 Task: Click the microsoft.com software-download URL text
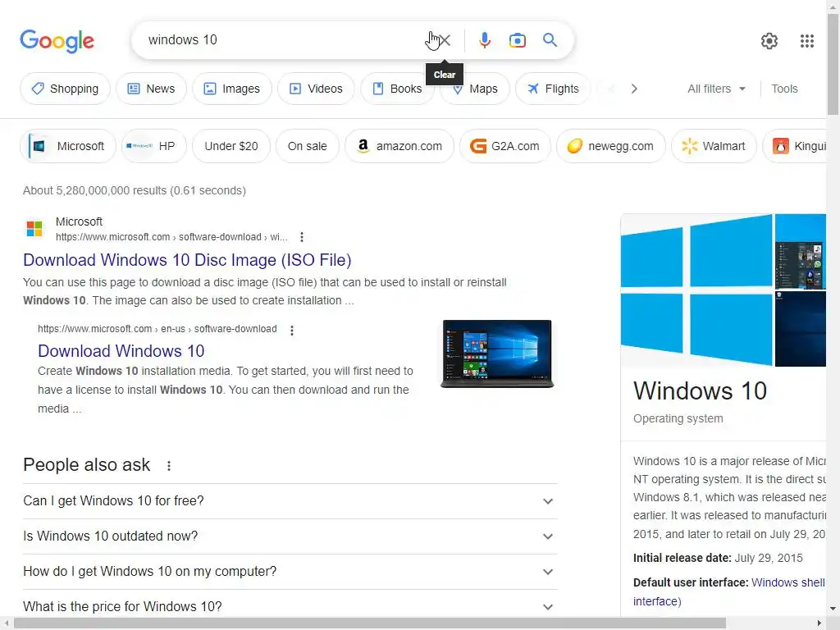click(171, 237)
